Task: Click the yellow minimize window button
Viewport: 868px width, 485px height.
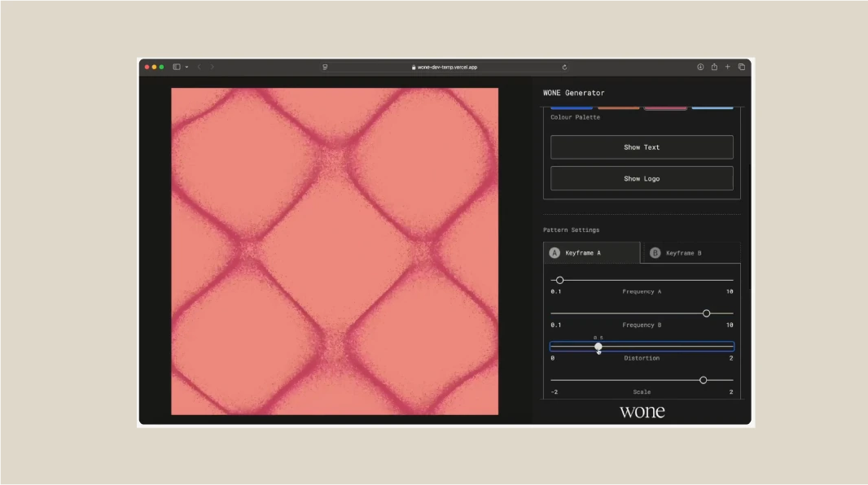Action: (155, 67)
